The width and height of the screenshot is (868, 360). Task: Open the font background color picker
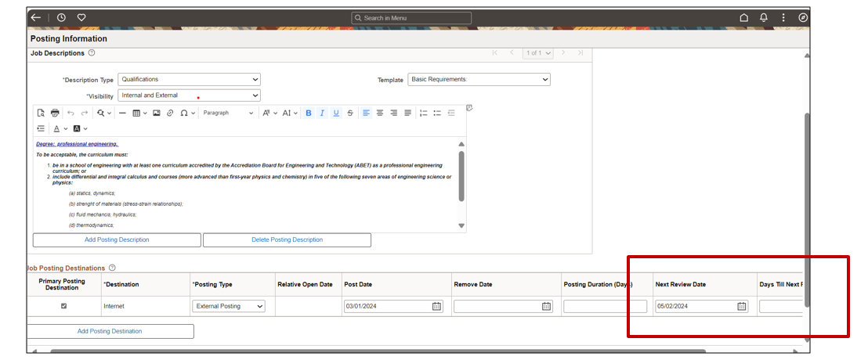(x=80, y=128)
